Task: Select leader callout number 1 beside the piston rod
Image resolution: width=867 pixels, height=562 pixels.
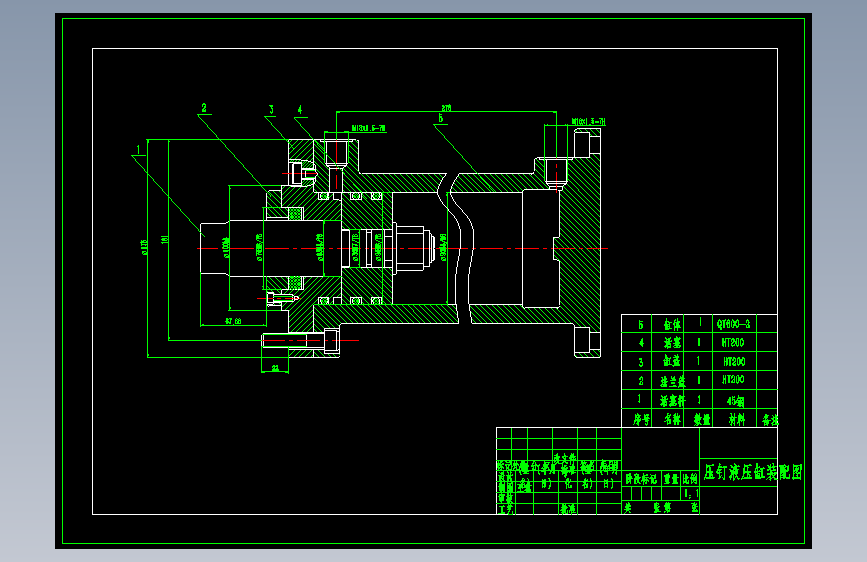Action: [x=138, y=149]
